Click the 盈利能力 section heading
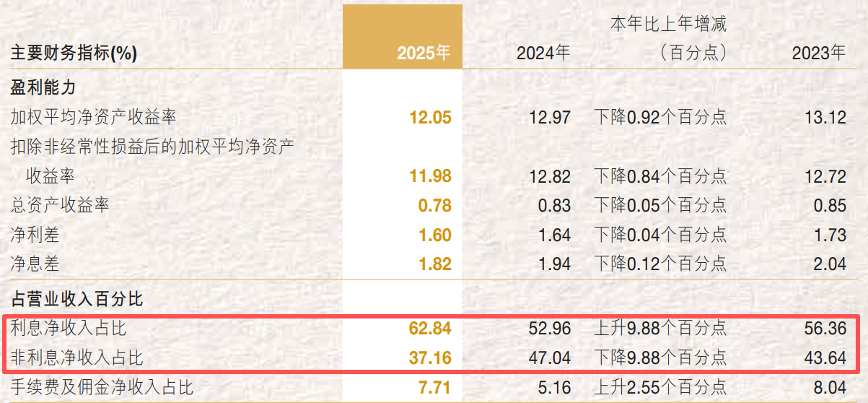 tap(43, 87)
